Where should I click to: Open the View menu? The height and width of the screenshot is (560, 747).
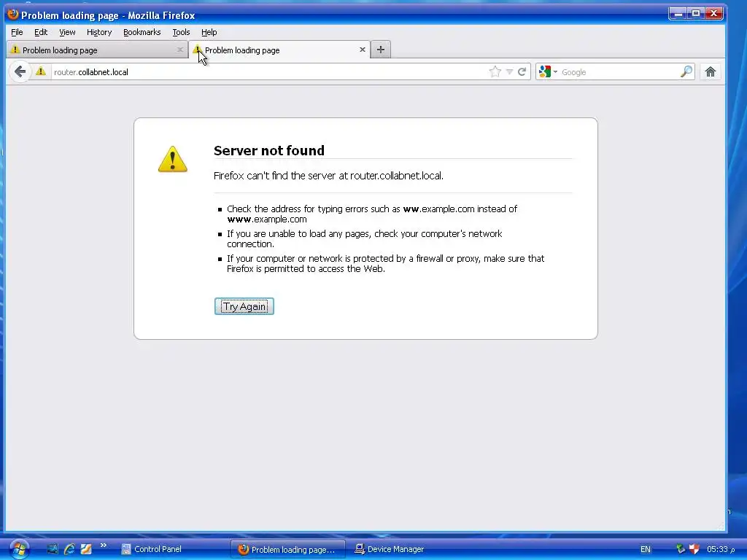[67, 32]
